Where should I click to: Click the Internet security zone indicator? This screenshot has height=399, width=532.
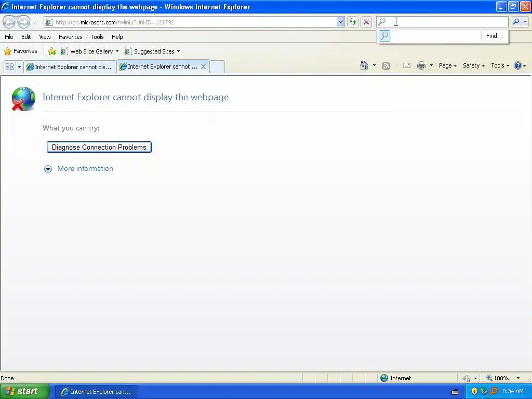pyautogui.click(x=395, y=378)
